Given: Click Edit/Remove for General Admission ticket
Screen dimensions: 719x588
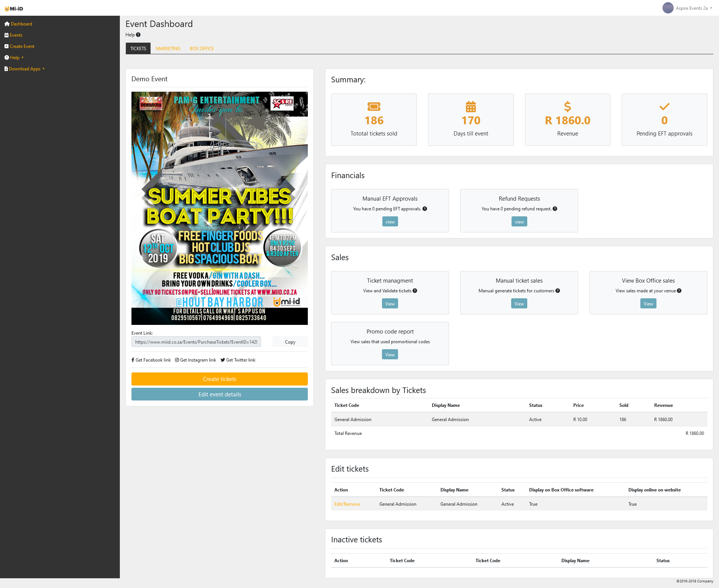Looking at the screenshot, I should point(347,504).
